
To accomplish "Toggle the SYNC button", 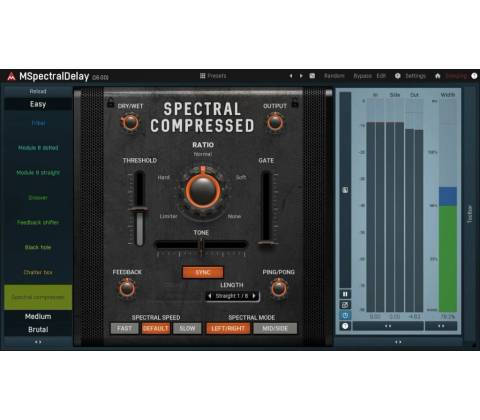I will 203,272.
